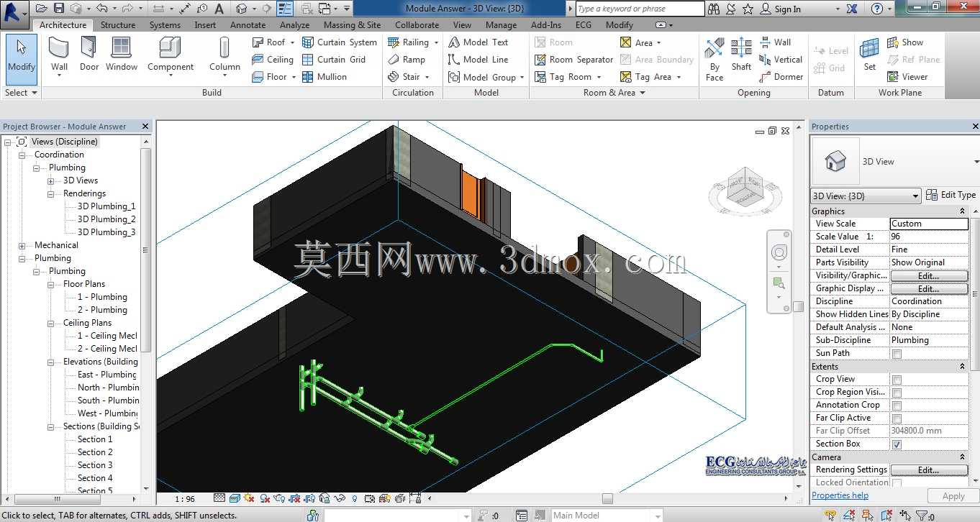Toggle the Crop View checkbox
Image resolution: width=980 pixels, height=522 pixels.
click(897, 380)
